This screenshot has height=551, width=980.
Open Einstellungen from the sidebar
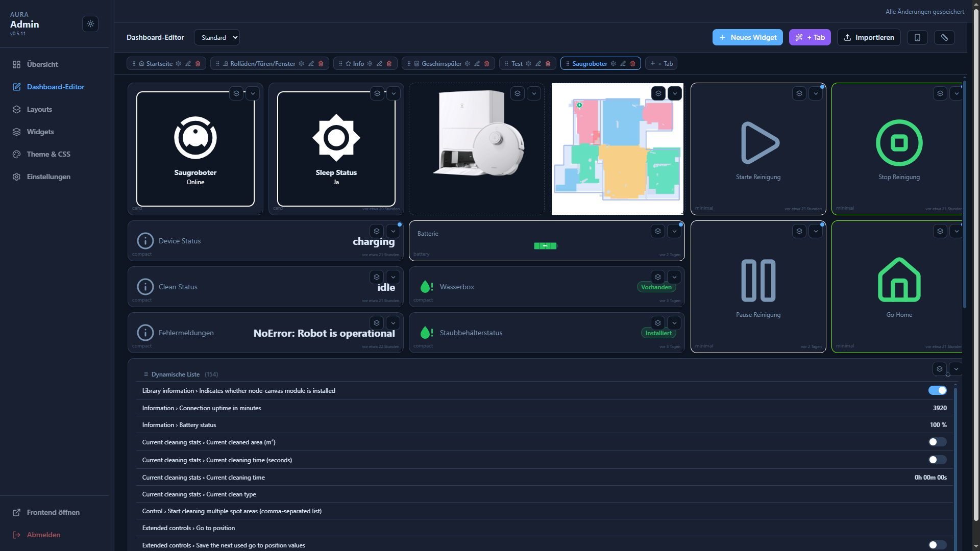(x=48, y=177)
